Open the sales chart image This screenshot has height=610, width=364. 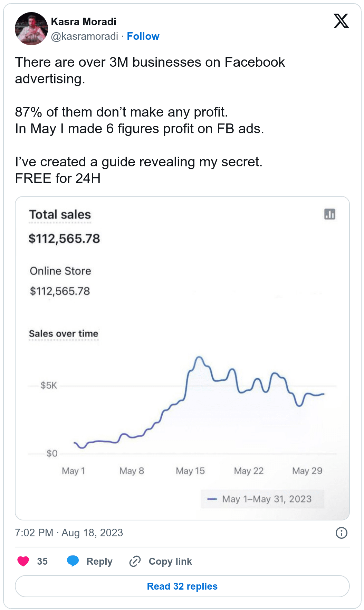coord(182,358)
